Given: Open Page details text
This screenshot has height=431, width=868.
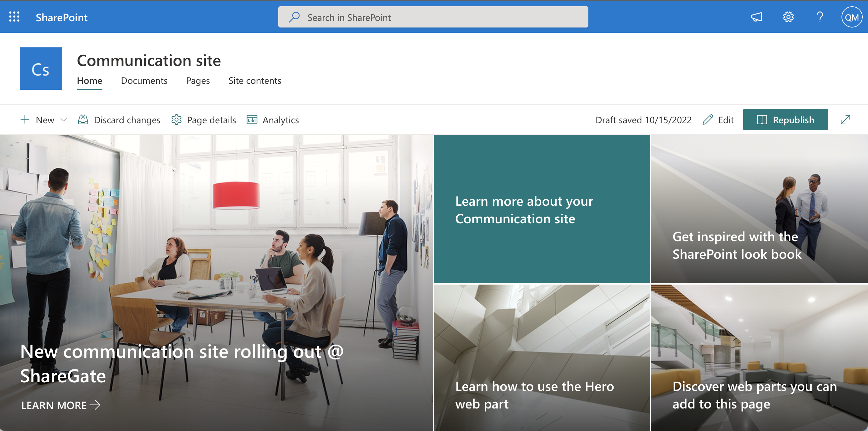Looking at the screenshot, I should [211, 120].
